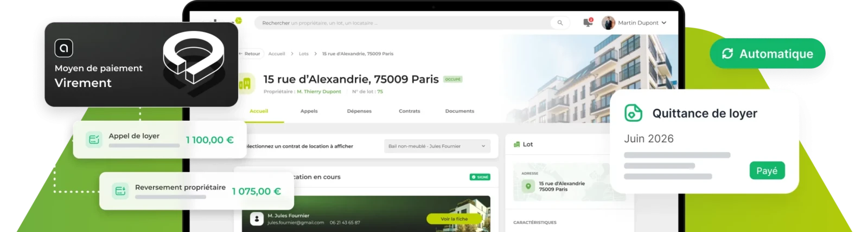The image size is (868, 232).
Task: Open owner link M. Thierry Dupont
Action: coord(319,92)
